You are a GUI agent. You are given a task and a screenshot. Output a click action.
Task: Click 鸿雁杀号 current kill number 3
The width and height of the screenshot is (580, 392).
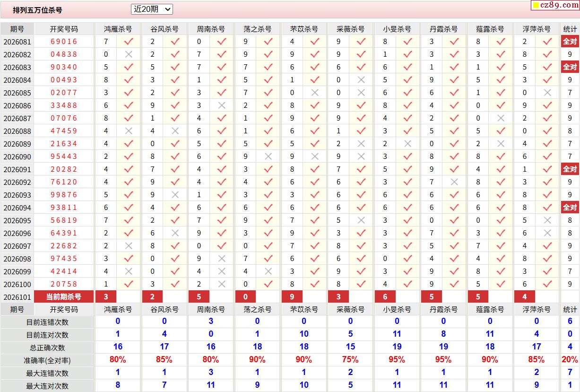click(x=106, y=297)
